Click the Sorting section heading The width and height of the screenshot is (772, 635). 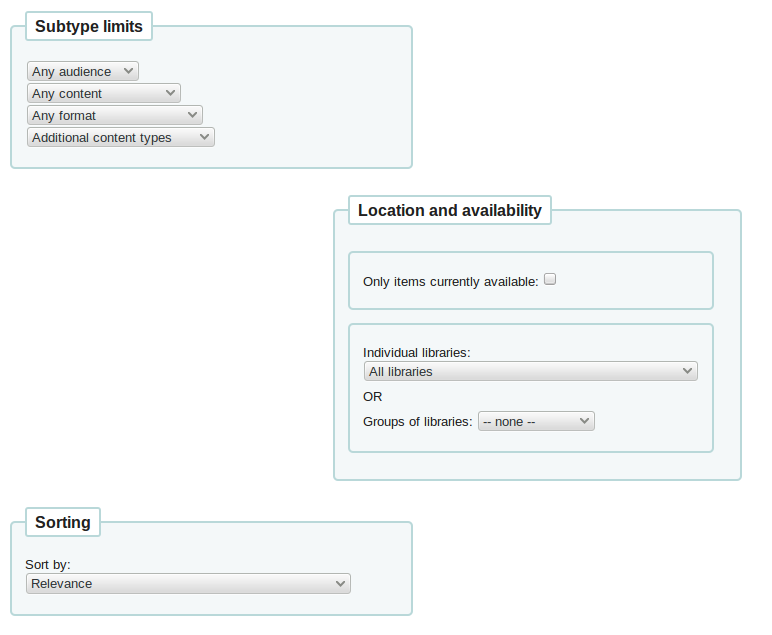(63, 522)
